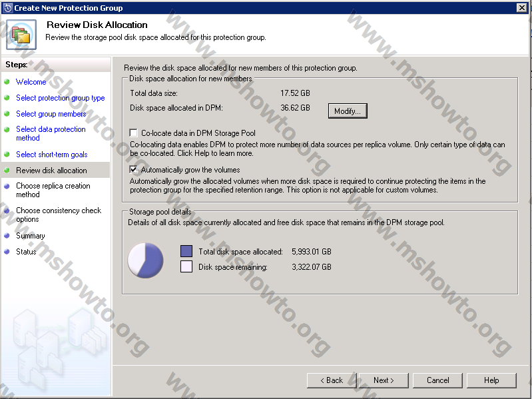Open the Welcome step
The width and height of the screenshot is (532, 399).
(x=31, y=82)
